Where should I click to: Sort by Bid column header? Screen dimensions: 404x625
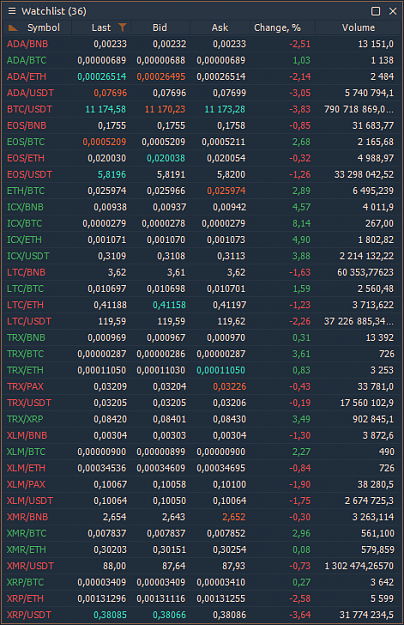point(160,28)
